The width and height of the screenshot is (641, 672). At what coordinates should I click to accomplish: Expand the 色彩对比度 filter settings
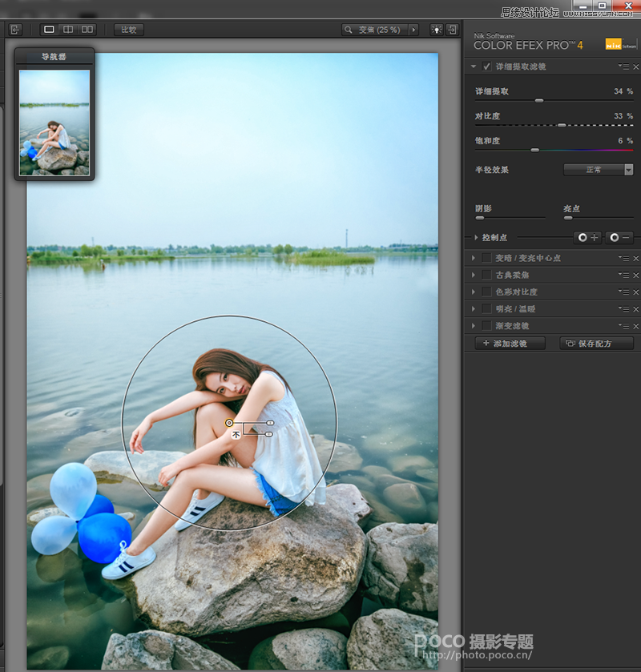pyautogui.click(x=474, y=292)
